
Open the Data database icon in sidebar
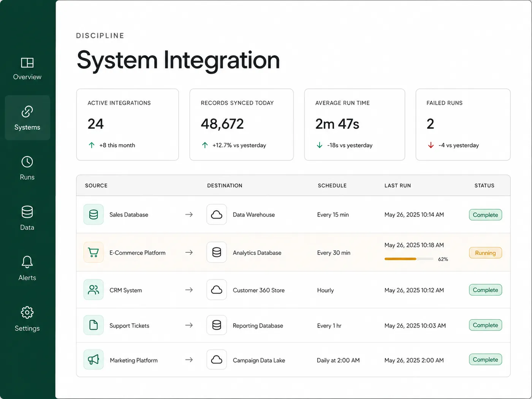coord(27,212)
